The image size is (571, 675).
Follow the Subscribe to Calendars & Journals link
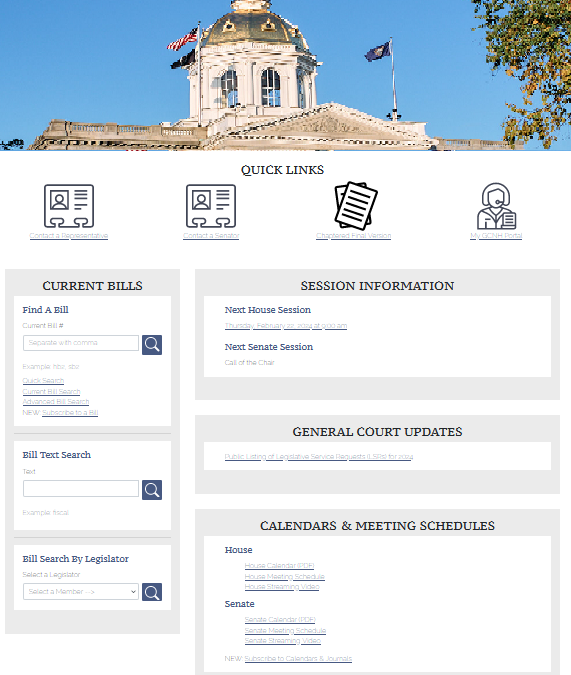click(298, 659)
